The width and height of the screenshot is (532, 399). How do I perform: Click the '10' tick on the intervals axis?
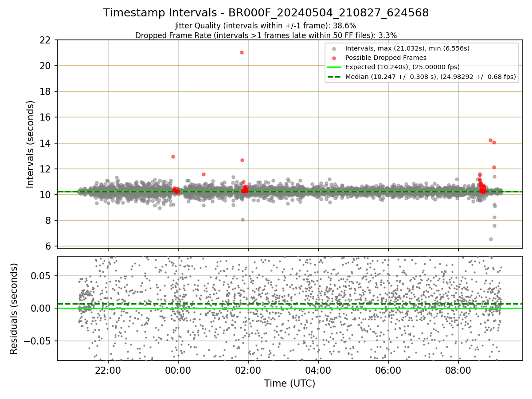coord(45,195)
